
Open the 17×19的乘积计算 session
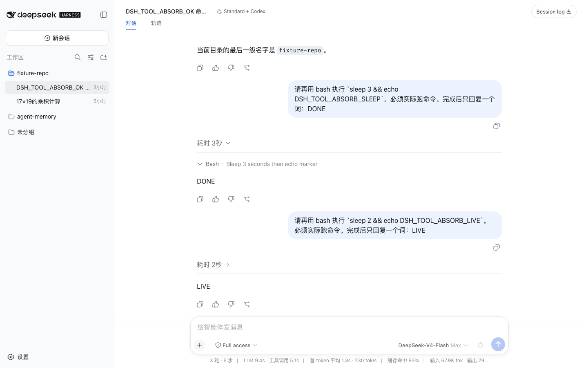pyautogui.click(x=57, y=101)
